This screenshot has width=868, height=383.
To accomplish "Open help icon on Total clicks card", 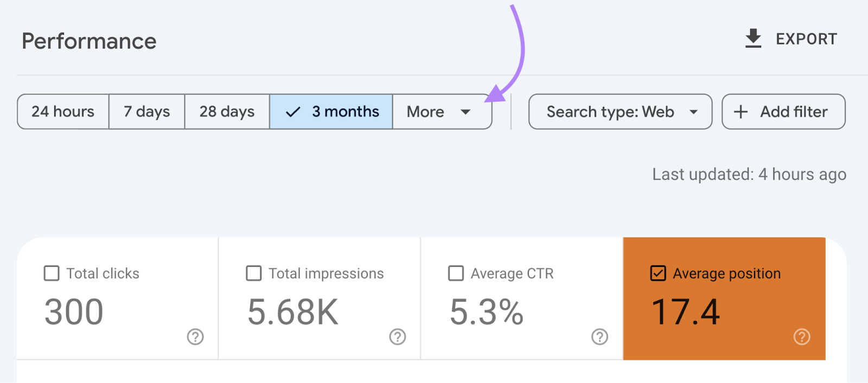I will [x=195, y=337].
